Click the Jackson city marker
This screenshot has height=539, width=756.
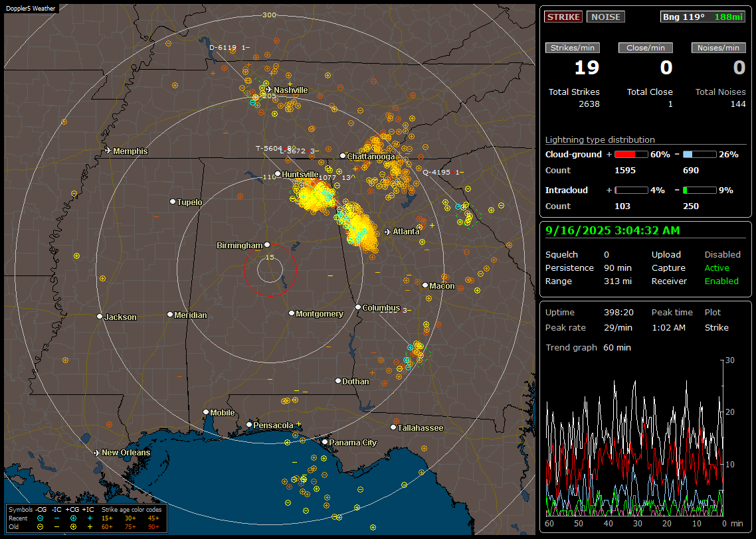(100, 317)
